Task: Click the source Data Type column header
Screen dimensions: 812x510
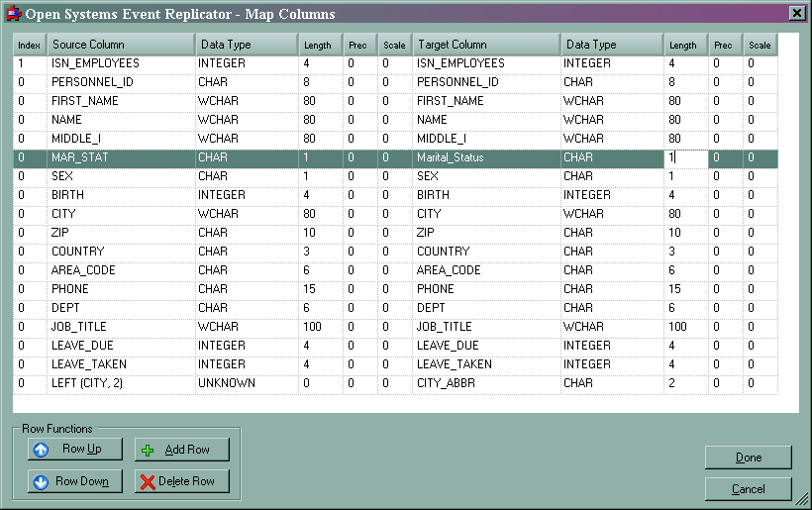Action: (247, 45)
